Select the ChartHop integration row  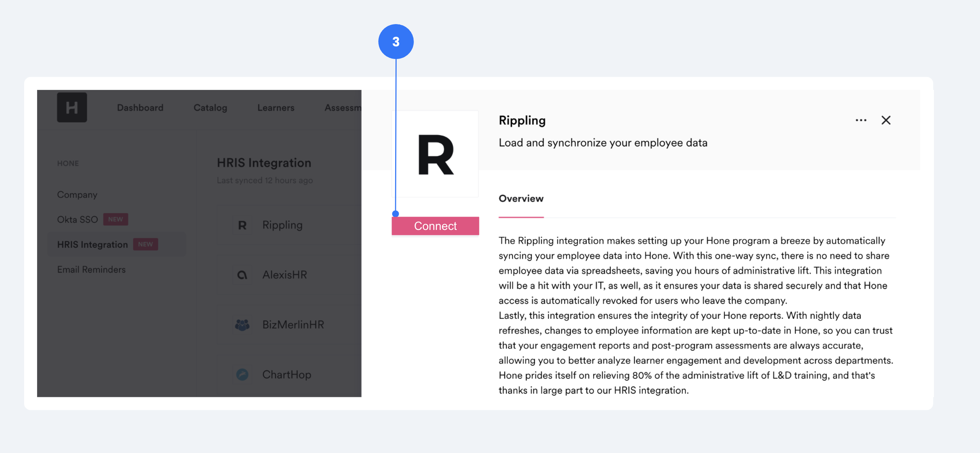click(289, 374)
